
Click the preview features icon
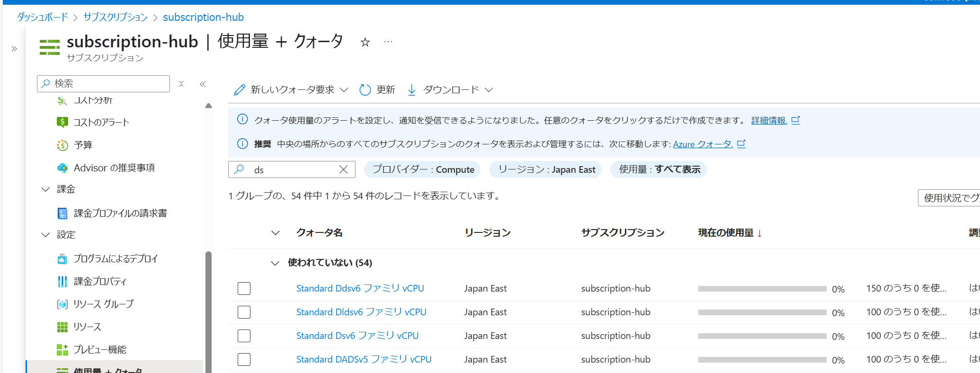click(62, 349)
